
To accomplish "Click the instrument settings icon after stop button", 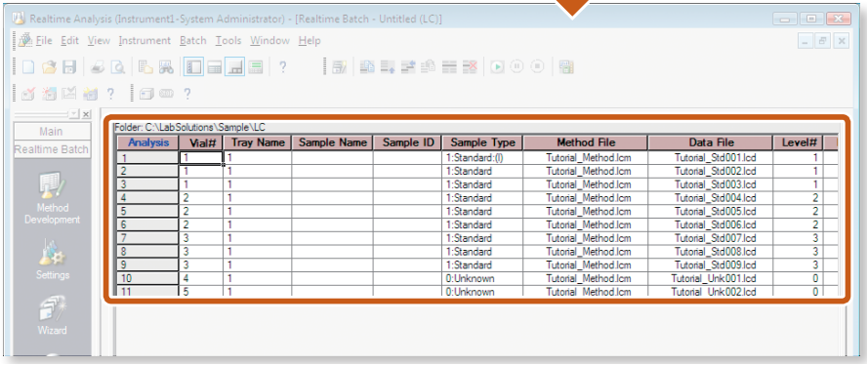I will click(565, 67).
